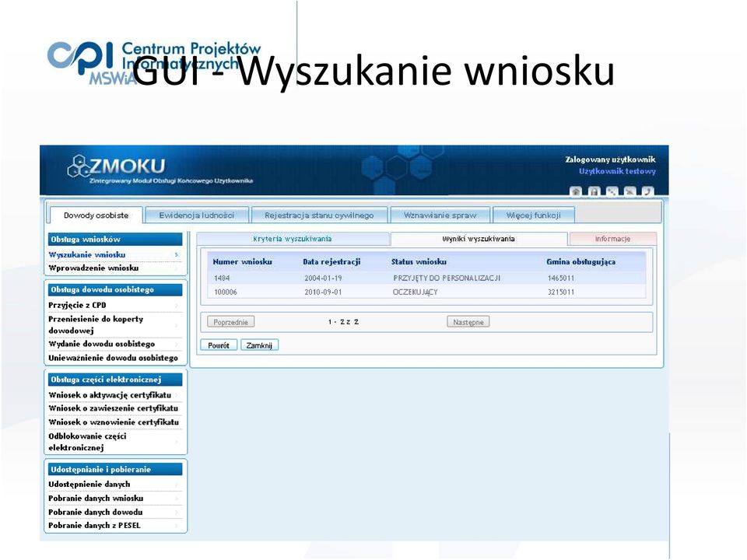The image size is (747, 560).
Task: Click the ZMOKU logo
Action: (117, 166)
